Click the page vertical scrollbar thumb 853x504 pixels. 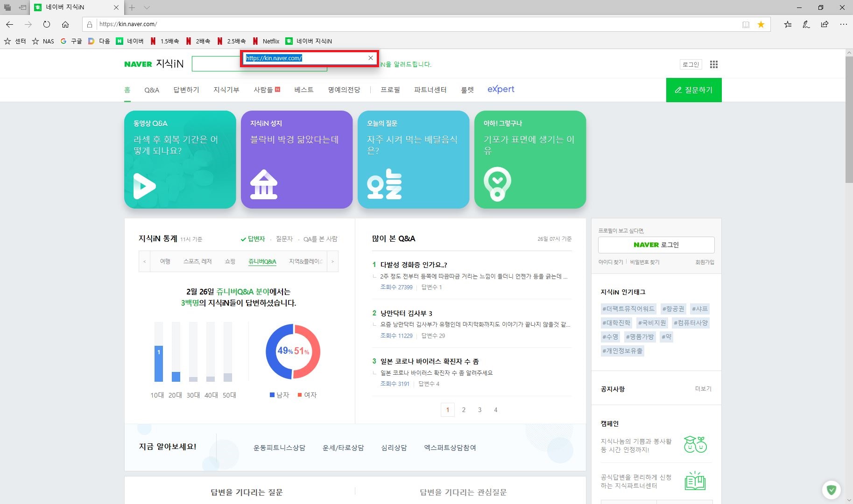coord(849,120)
